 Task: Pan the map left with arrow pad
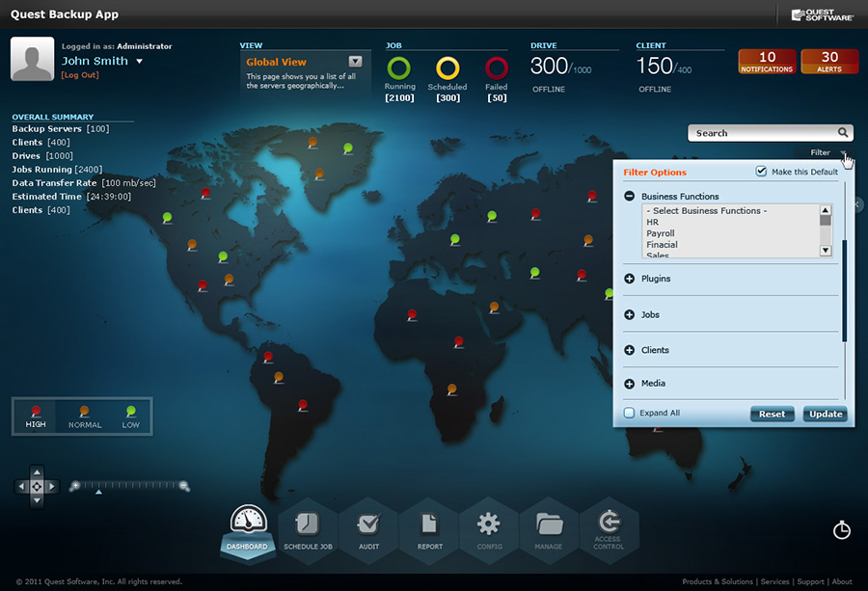click(x=21, y=487)
